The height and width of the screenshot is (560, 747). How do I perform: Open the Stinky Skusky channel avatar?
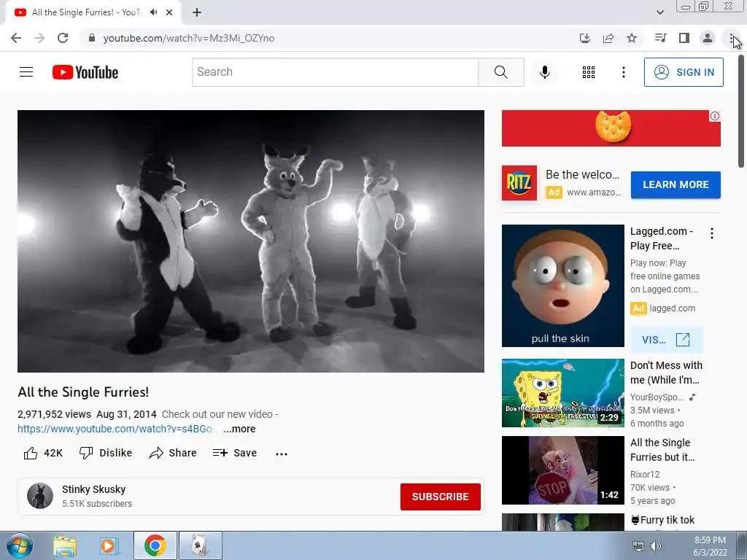[40, 496]
